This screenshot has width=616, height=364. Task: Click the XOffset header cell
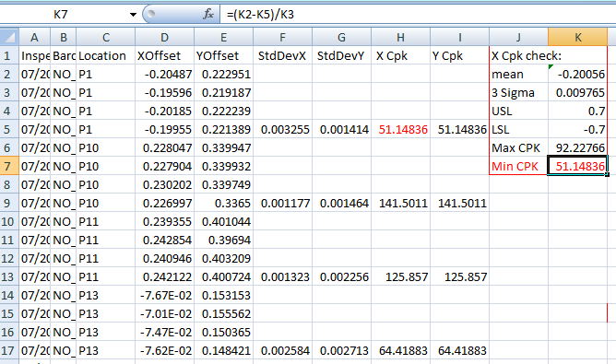165,56
